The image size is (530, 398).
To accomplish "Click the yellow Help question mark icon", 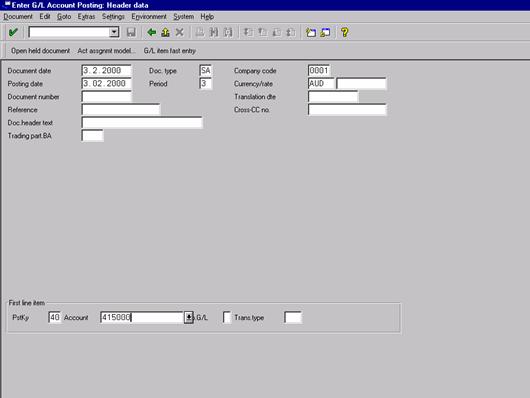I will [x=344, y=32].
